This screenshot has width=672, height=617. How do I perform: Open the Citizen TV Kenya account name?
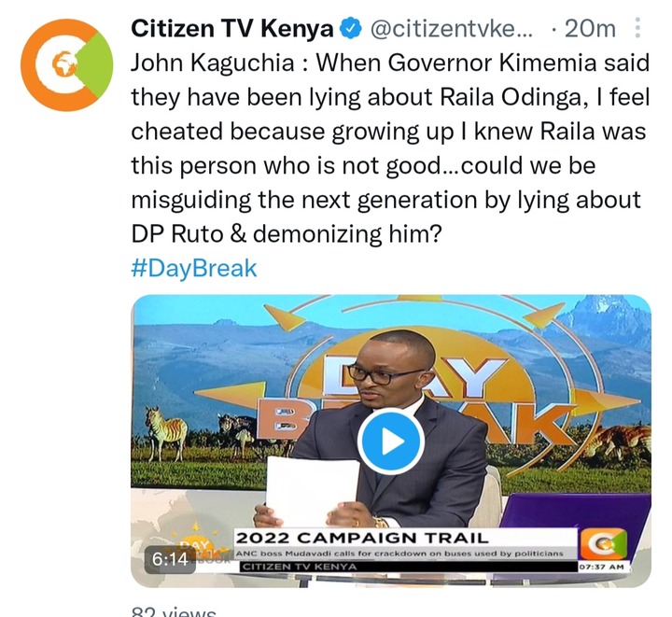click(231, 29)
